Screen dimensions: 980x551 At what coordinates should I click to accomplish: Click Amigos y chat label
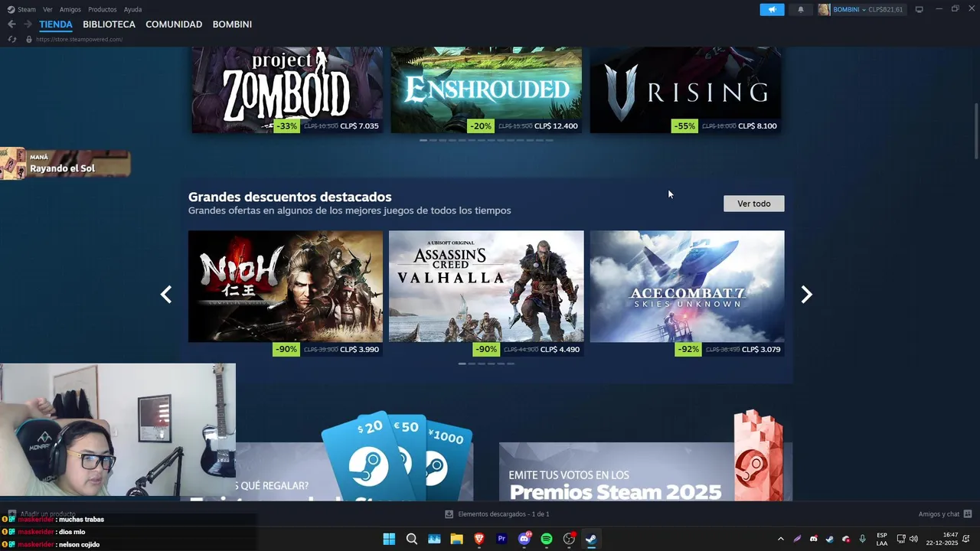[x=939, y=514]
